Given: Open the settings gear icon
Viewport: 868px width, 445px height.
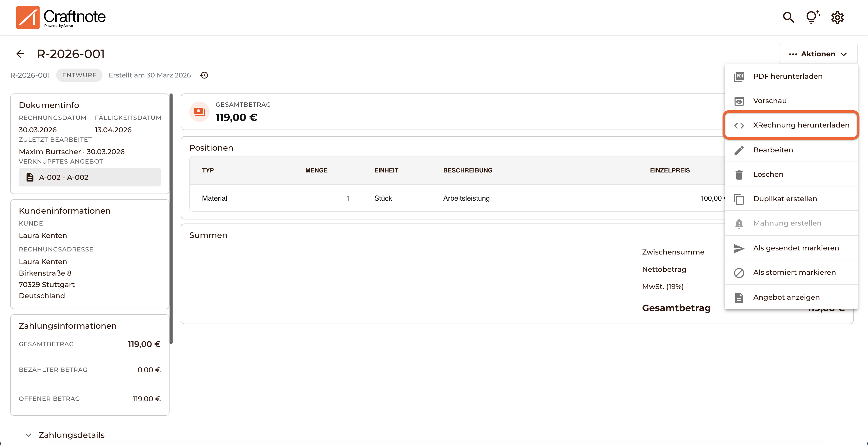Looking at the screenshot, I should [x=837, y=17].
